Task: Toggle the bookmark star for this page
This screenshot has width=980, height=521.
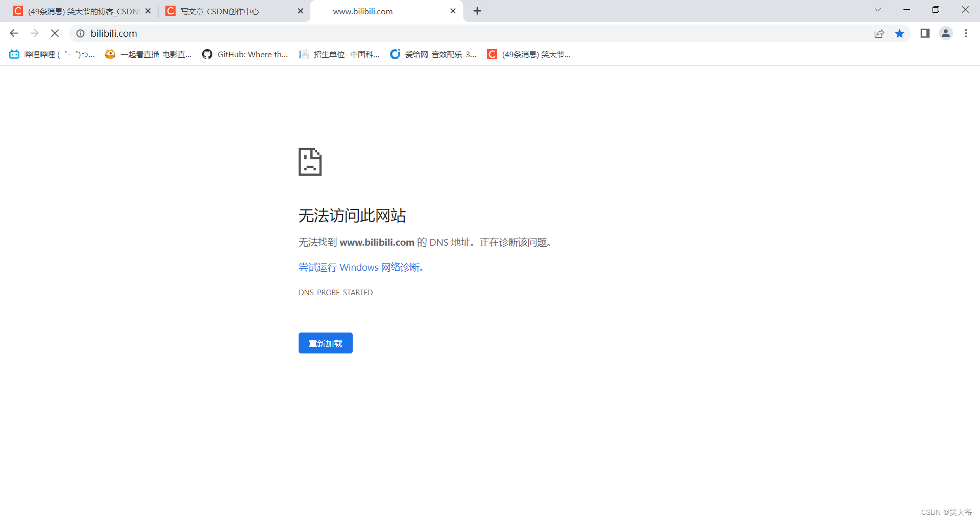Action: [899, 33]
